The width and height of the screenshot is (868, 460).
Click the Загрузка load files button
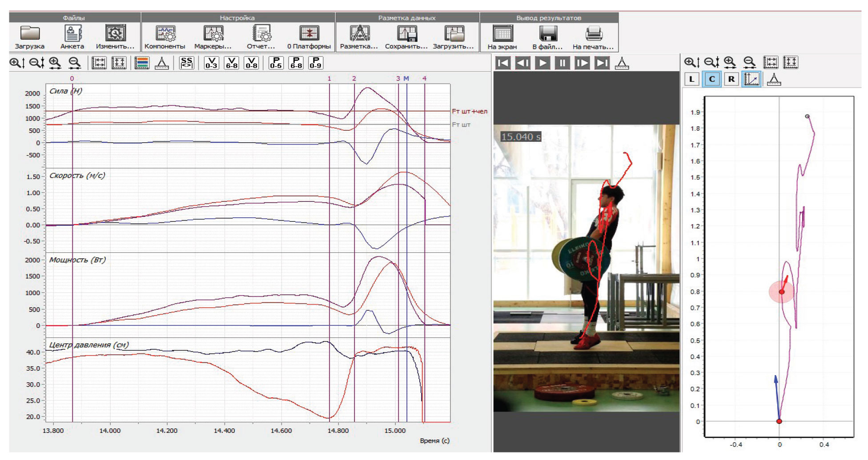(30, 34)
